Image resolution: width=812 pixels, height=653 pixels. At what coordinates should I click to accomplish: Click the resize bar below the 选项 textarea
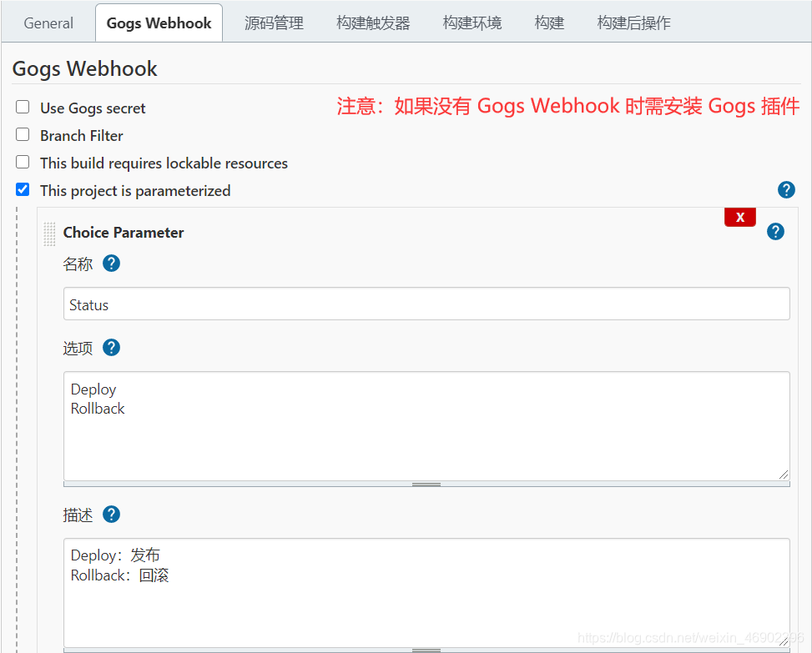coord(426,485)
